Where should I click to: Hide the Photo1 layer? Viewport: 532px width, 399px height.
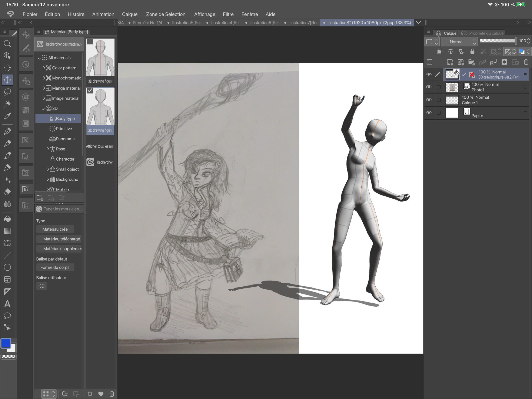point(429,87)
